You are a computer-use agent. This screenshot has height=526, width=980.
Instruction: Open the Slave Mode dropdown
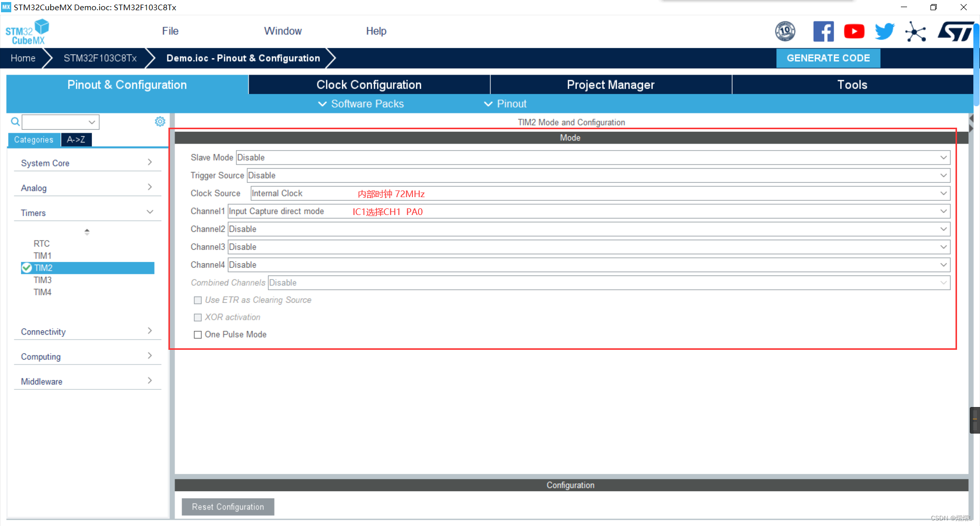pos(593,157)
